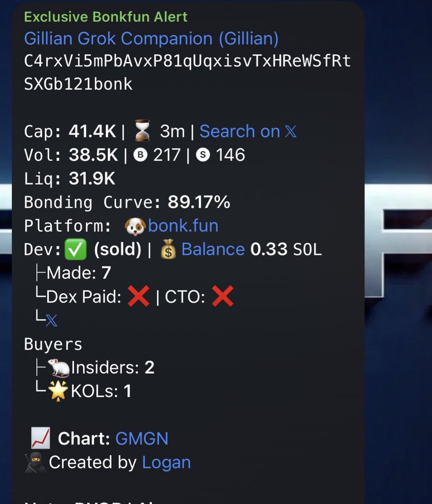Click the dog emoji beside bonk.fun
432x504 pixels.
[135, 226]
